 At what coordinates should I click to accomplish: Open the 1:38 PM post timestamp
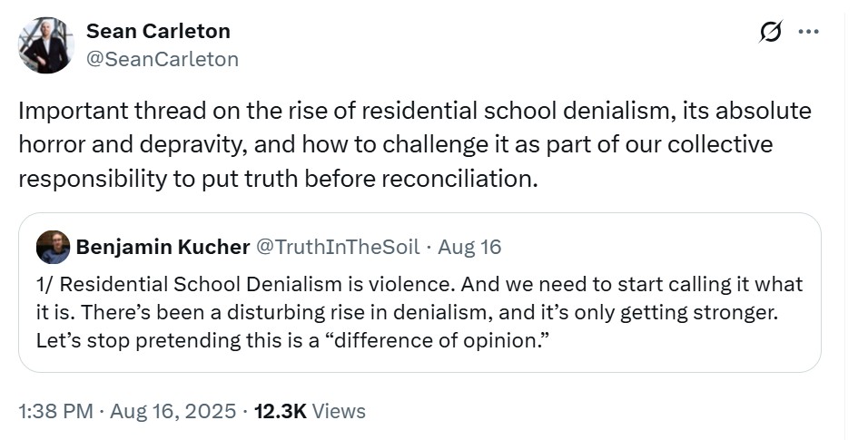pos(56,411)
